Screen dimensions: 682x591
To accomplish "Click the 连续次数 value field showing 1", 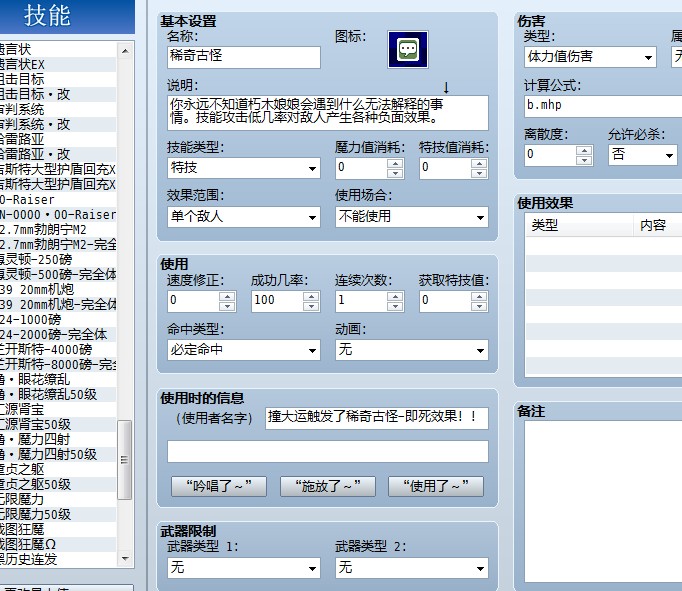I will [x=361, y=301].
